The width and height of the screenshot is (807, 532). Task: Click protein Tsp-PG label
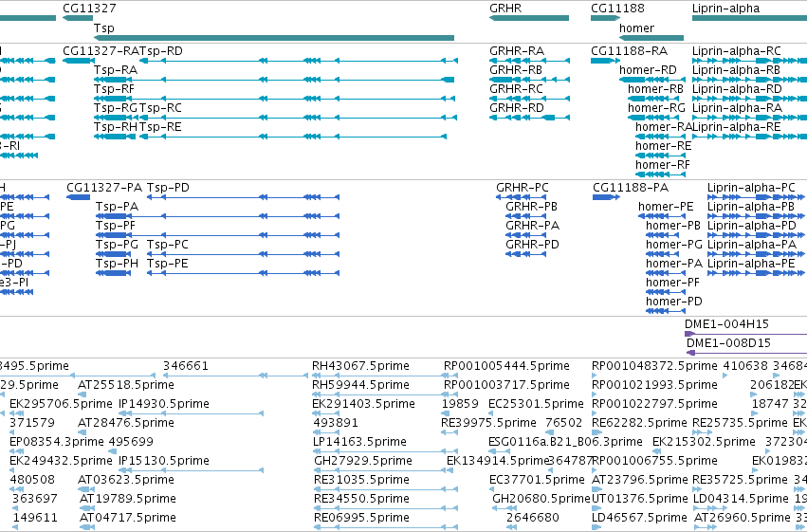[117, 245]
